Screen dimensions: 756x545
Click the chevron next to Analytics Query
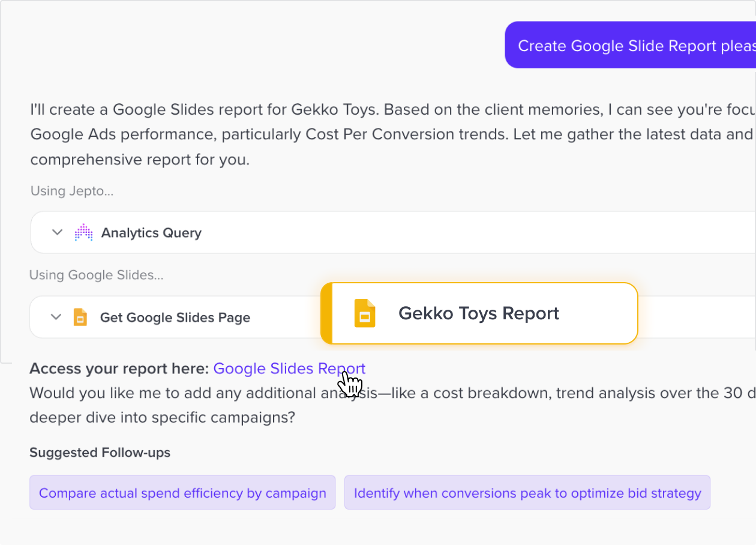click(x=57, y=232)
